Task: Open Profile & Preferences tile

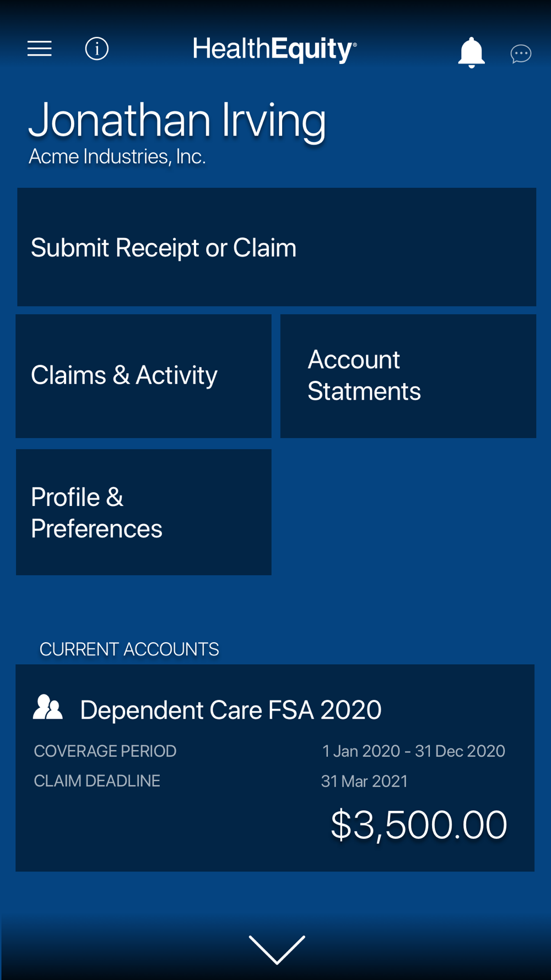Action: (143, 512)
